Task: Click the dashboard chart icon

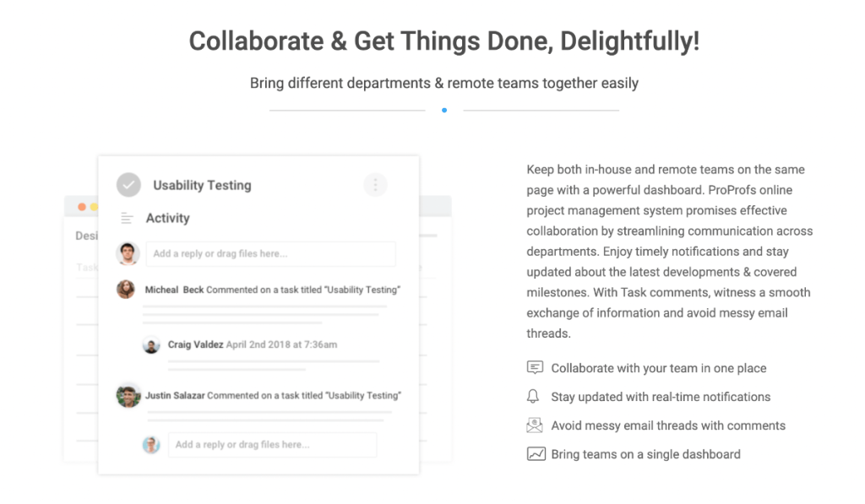Action: (536, 453)
